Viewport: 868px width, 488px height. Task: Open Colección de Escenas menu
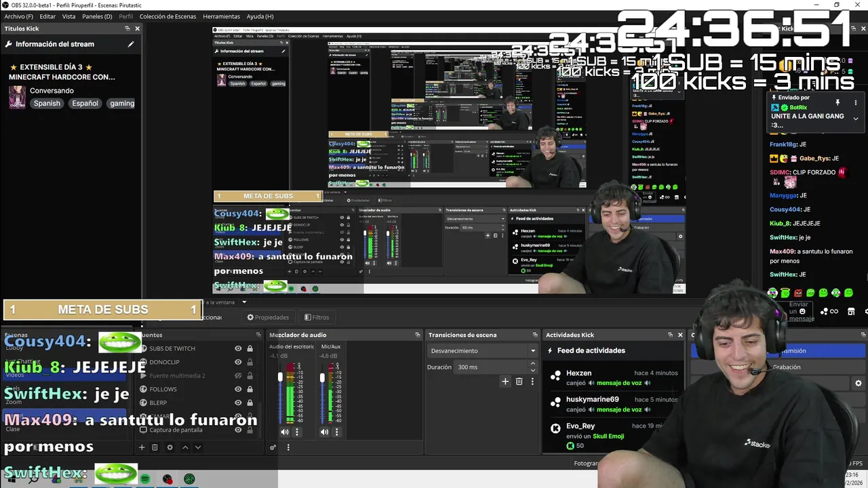[167, 16]
